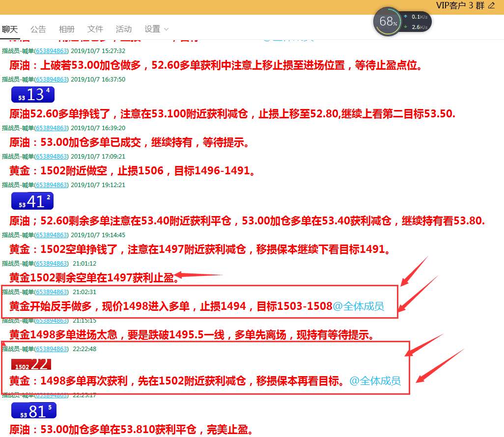Click sender ID link on 15:27:32 message

point(52,51)
